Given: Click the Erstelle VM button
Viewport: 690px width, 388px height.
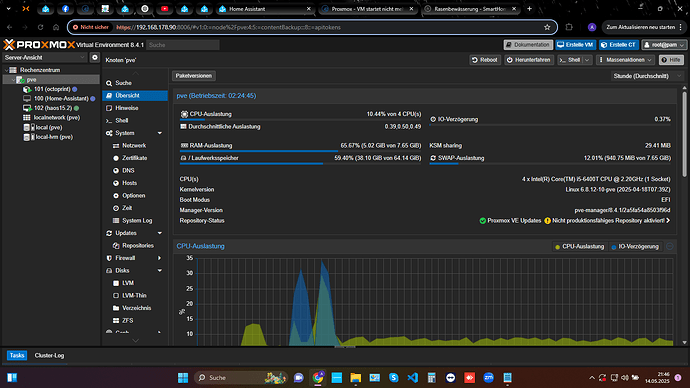Looking at the screenshot, I should (x=575, y=45).
